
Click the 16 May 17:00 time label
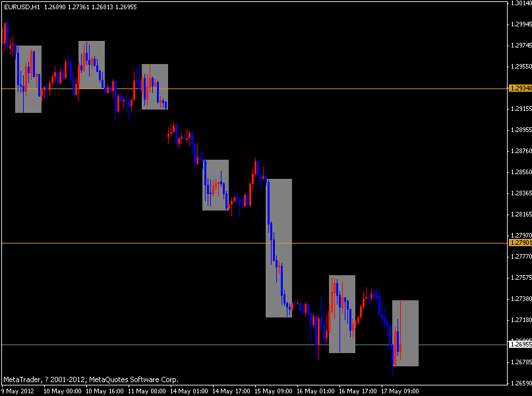tap(357, 391)
